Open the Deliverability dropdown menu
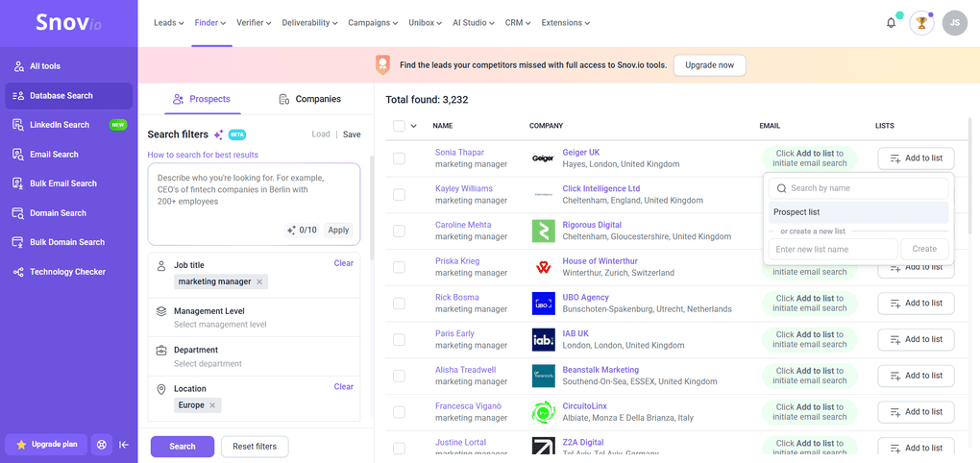Image resolution: width=980 pixels, height=463 pixels. (x=309, y=23)
